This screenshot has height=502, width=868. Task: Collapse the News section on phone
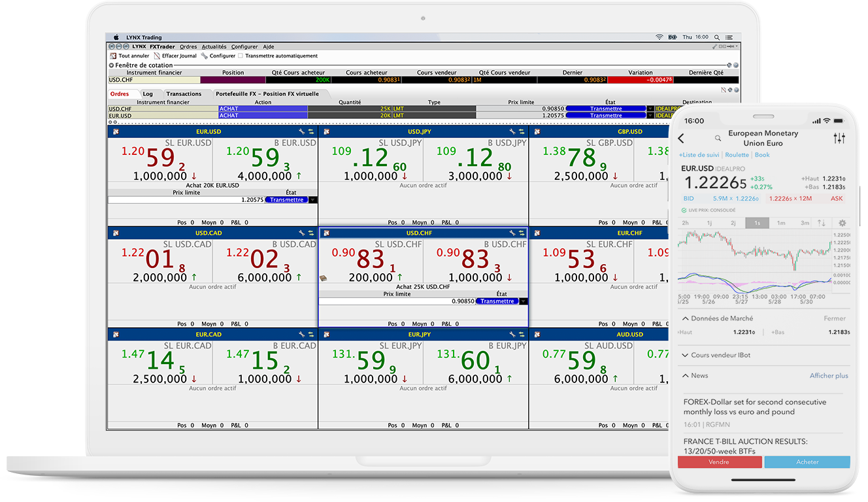click(x=685, y=376)
